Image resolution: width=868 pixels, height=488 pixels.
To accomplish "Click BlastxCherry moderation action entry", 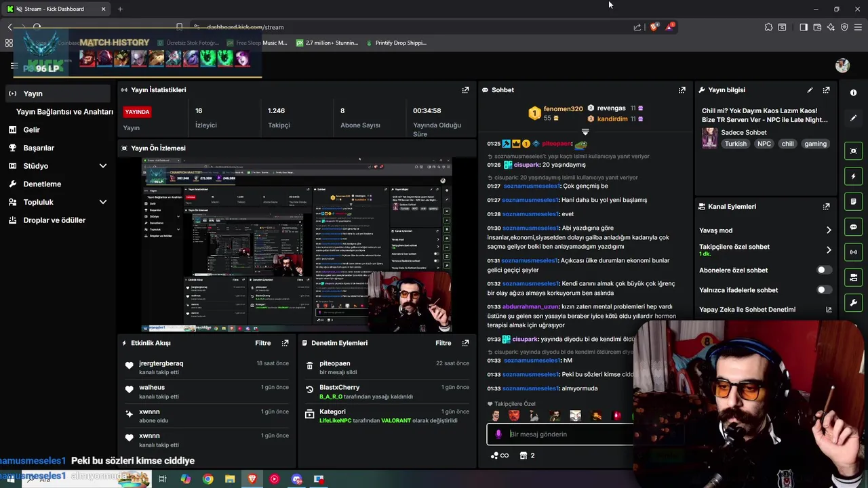I will click(387, 392).
